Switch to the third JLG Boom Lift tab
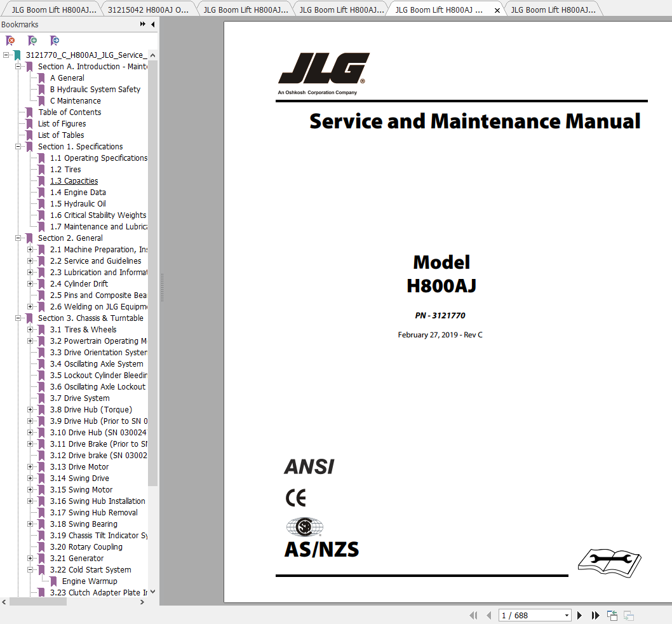This screenshot has height=624, width=672. 246,10
